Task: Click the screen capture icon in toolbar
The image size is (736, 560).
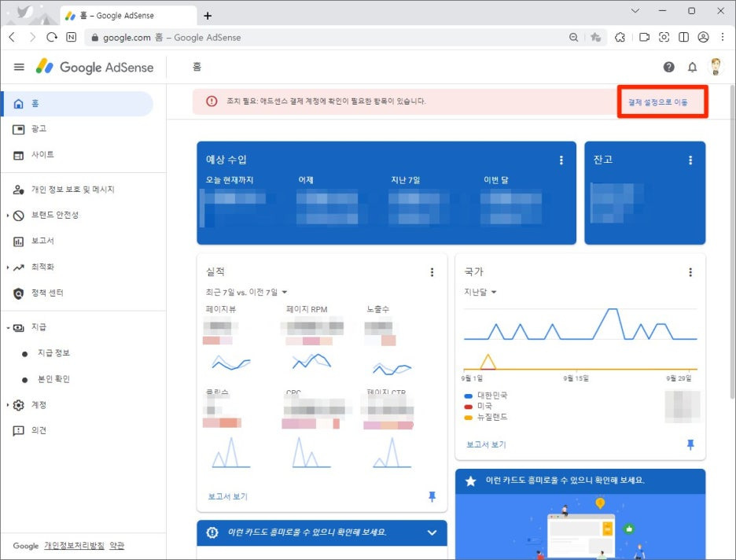Action: (664, 37)
